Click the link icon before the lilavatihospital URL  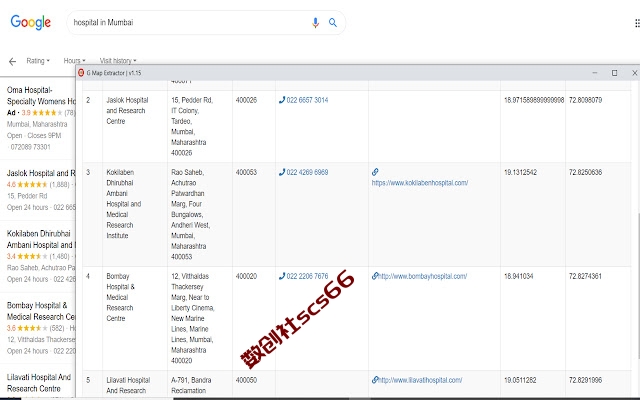375,380
